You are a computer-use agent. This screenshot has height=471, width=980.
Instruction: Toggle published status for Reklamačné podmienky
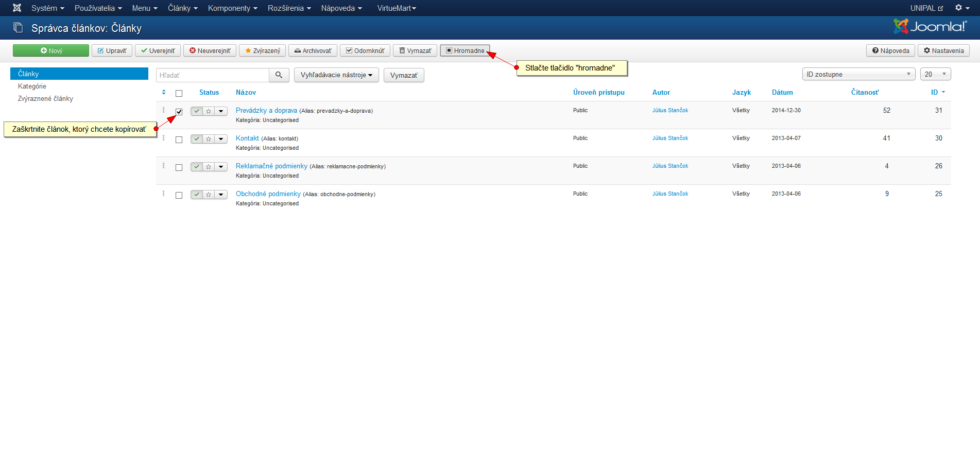click(197, 166)
